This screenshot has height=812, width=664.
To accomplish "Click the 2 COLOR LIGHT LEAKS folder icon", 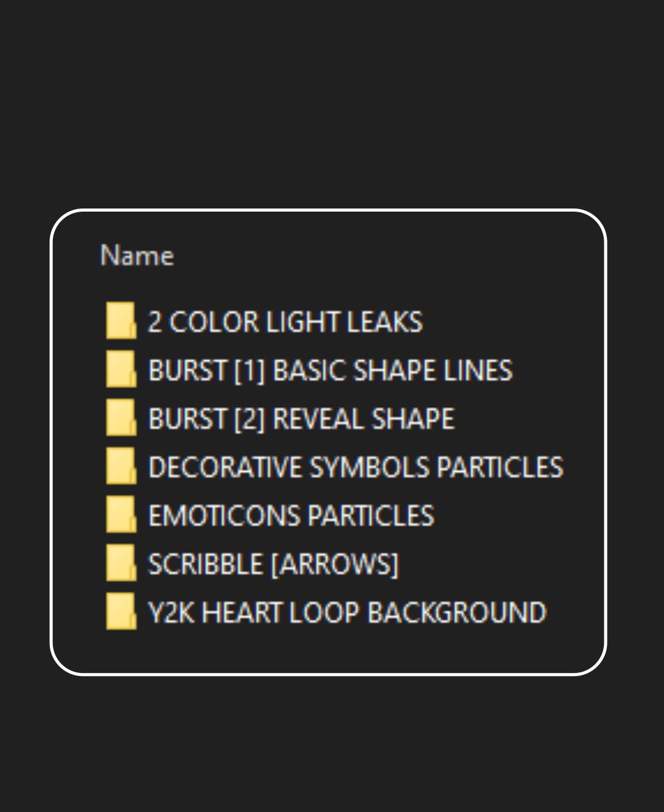I will (x=121, y=320).
